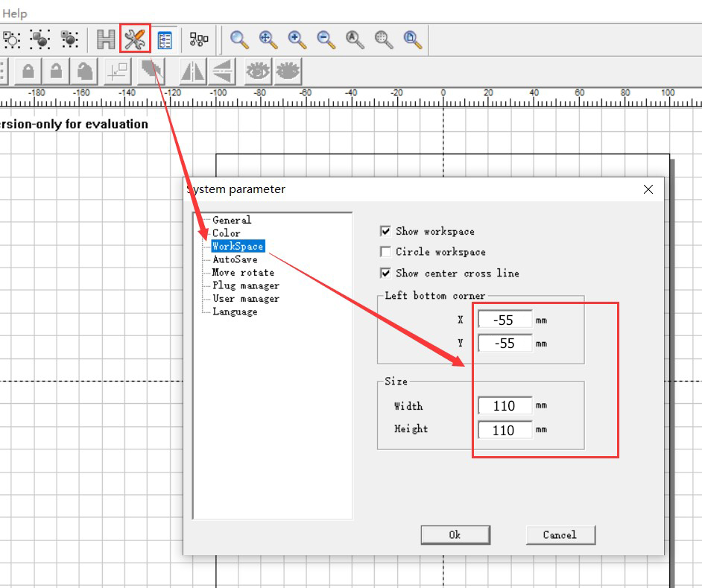Click the zoom in magnifier icon

297,39
